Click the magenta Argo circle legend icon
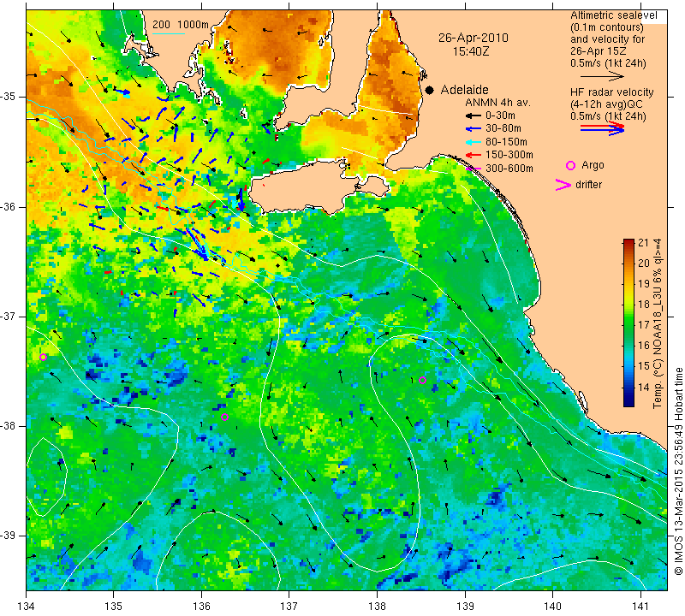 570,165
